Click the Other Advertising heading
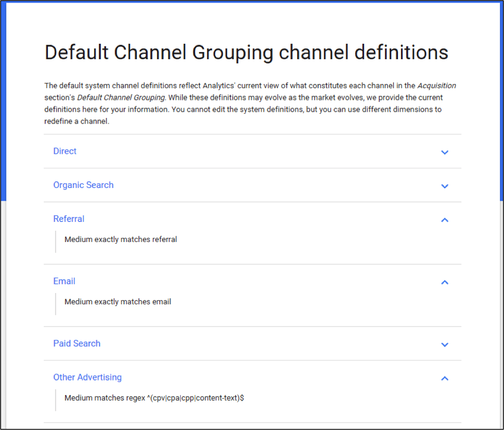 click(x=88, y=377)
